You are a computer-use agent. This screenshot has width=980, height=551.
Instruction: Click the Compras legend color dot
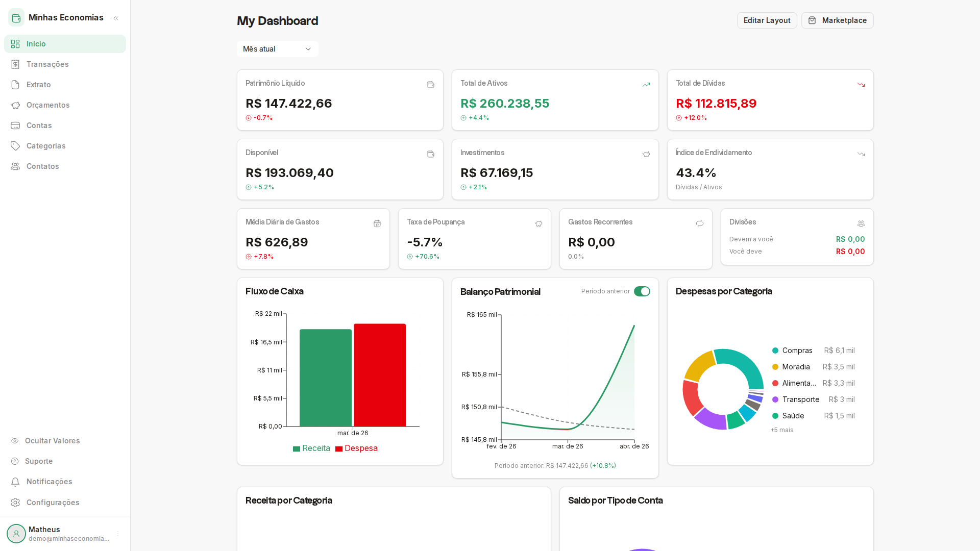coord(776,350)
